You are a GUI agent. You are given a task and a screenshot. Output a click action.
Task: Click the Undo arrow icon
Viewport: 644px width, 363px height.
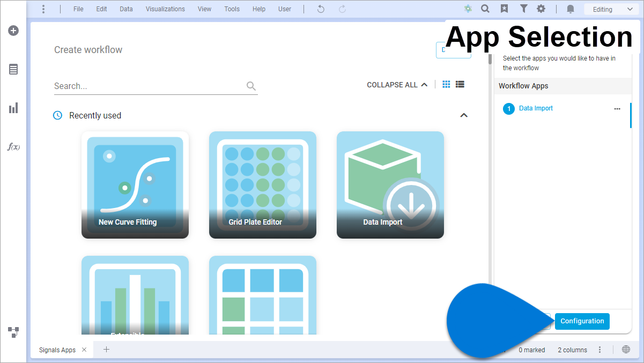click(321, 9)
